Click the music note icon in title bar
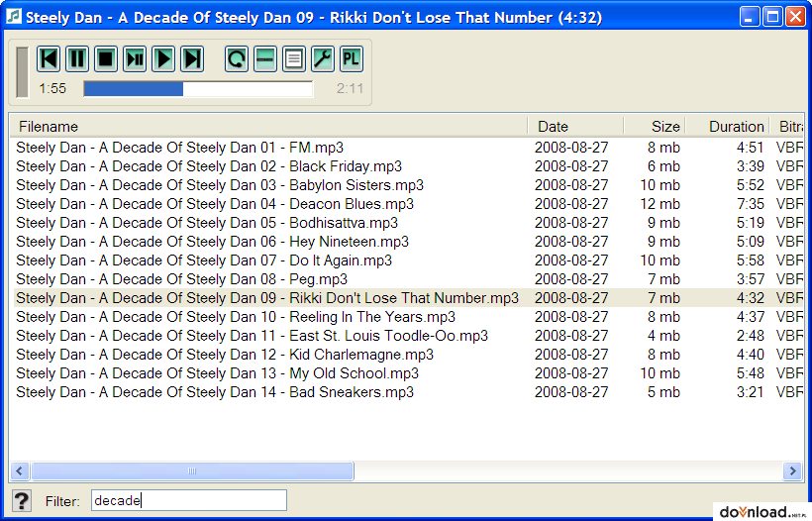This screenshot has height=521, width=812. 14,16
